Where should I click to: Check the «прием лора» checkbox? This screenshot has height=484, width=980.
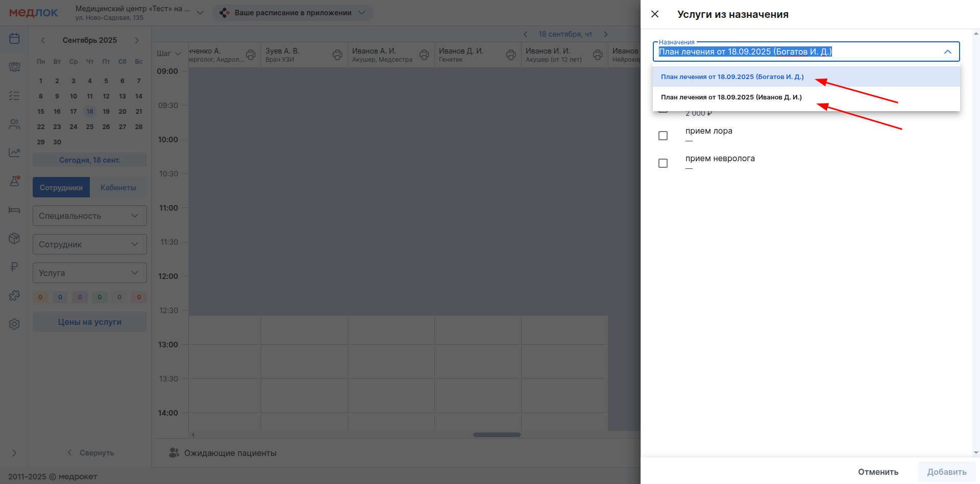(663, 136)
